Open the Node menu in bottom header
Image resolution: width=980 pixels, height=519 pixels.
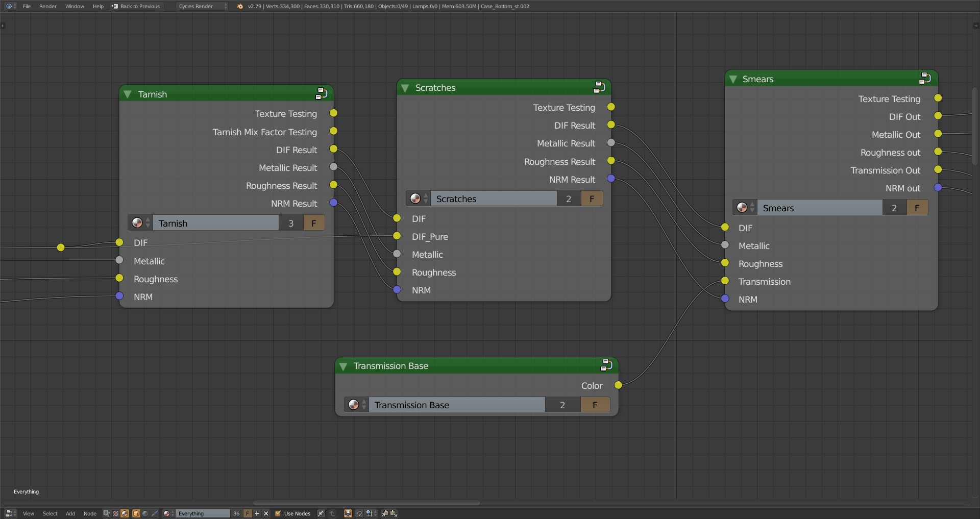(x=90, y=513)
